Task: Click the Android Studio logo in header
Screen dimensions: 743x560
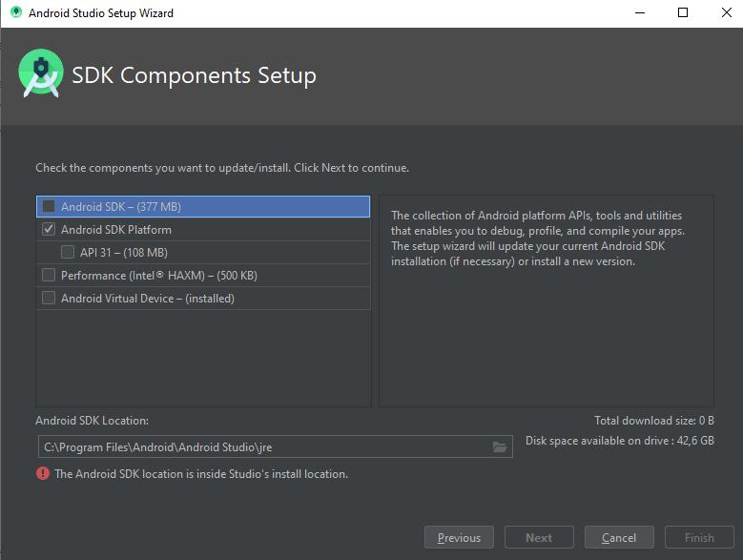Action: [x=41, y=73]
